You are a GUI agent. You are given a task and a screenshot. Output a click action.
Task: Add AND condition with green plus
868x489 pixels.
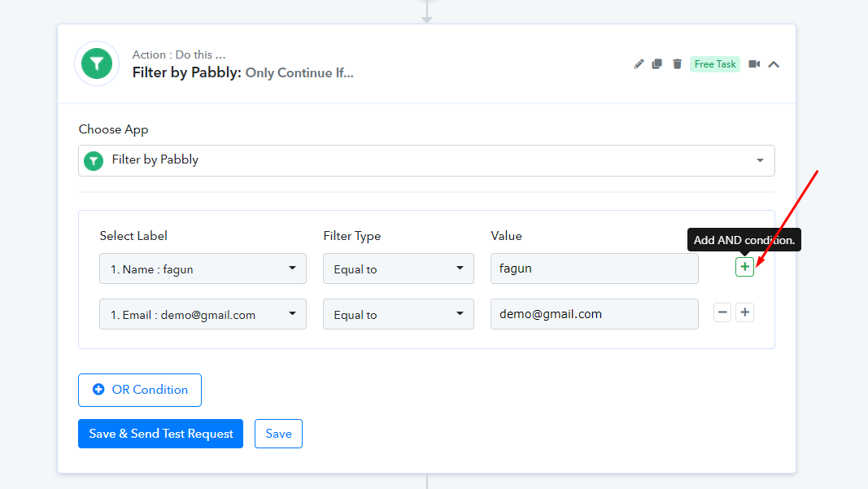(x=744, y=267)
